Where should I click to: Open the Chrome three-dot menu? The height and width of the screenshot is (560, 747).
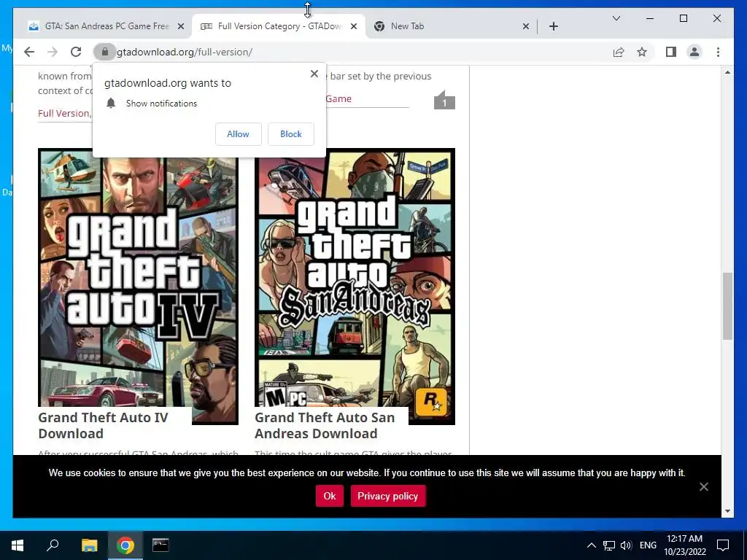[718, 52]
